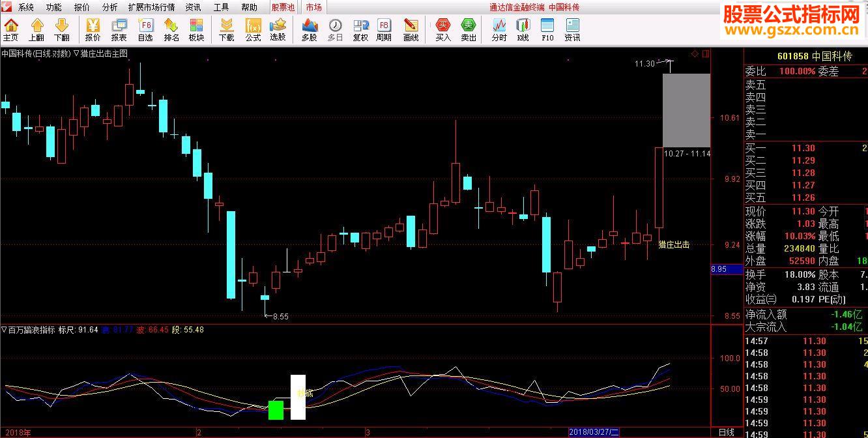868x438 pixels.
Task: Select the 买三 11.28 bid row
Action: tap(806, 173)
